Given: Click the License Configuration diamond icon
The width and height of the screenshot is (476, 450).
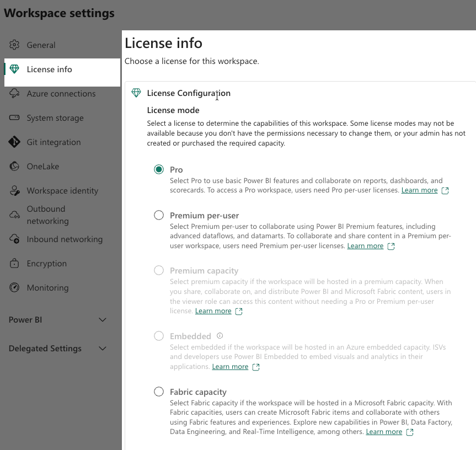Looking at the screenshot, I should click(x=136, y=93).
